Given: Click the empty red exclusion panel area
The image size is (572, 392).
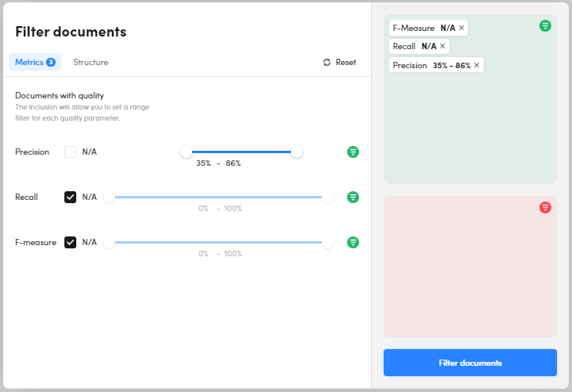Looking at the screenshot, I should (470, 278).
